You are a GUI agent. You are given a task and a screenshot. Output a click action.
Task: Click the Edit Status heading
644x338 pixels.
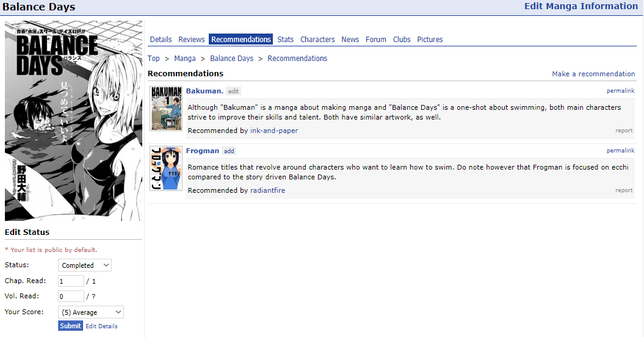(27, 232)
